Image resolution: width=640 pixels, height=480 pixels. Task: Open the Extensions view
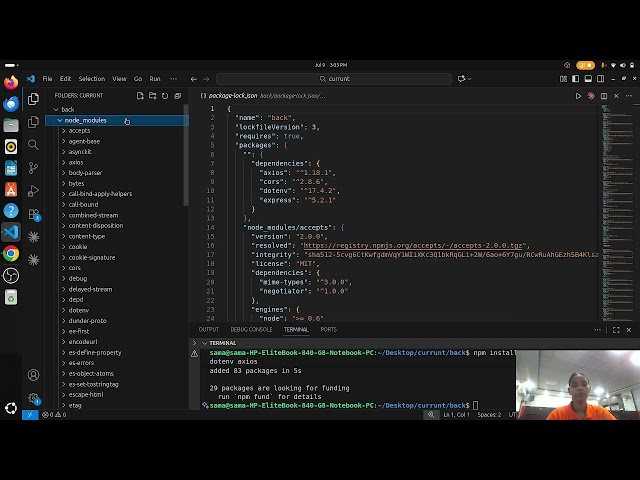[x=33, y=214]
